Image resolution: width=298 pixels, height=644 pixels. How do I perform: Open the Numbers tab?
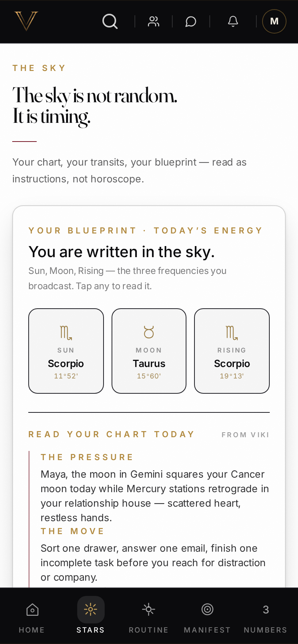pyautogui.click(x=266, y=616)
